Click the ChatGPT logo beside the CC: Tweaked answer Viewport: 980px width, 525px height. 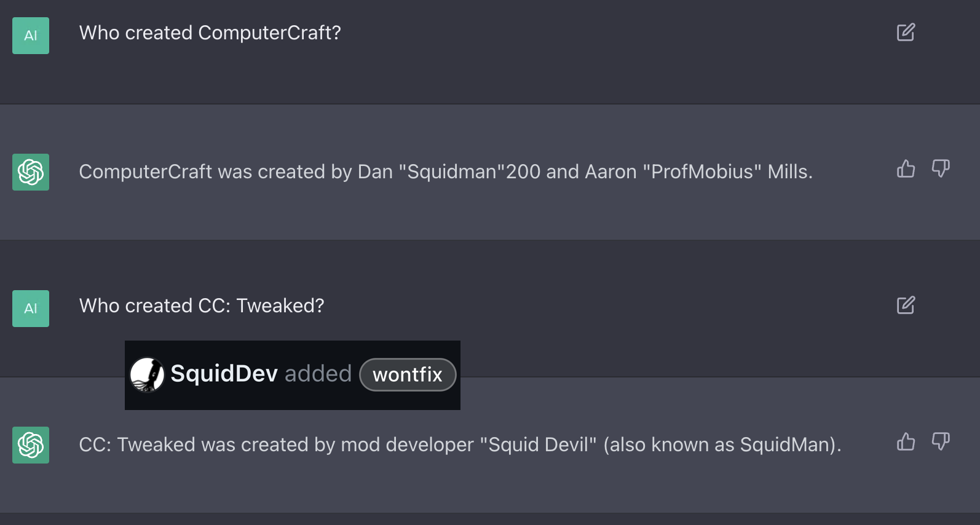coord(31,445)
